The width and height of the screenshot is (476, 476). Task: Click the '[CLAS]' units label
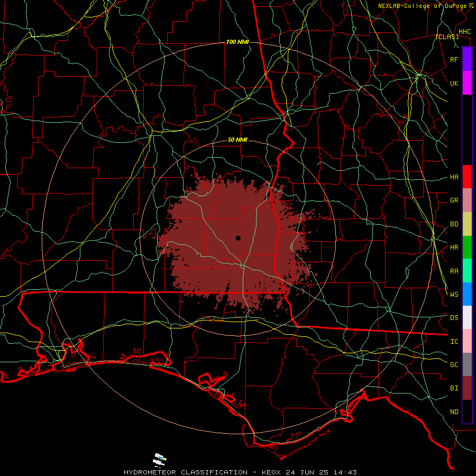[447, 37]
